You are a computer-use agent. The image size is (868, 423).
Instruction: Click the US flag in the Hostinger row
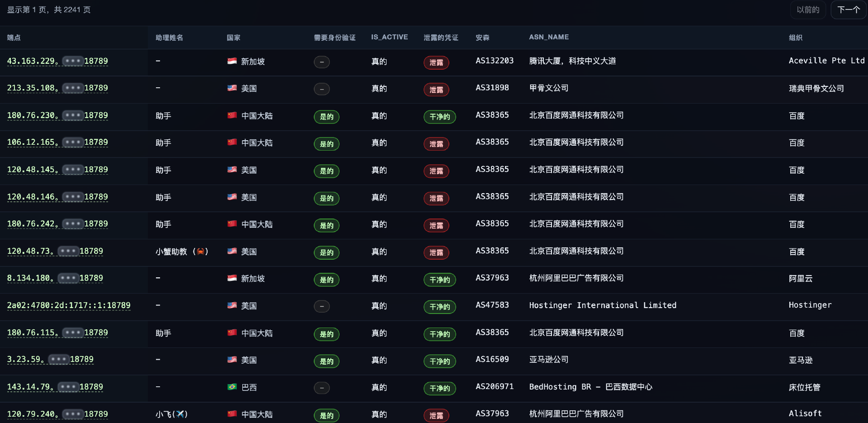point(232,306)
